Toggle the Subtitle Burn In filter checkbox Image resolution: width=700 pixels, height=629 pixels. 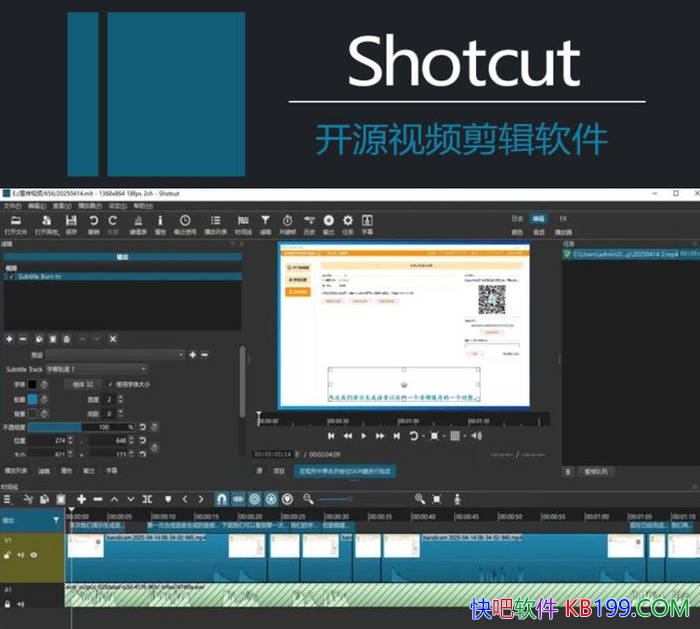click(x=12, y=277)
